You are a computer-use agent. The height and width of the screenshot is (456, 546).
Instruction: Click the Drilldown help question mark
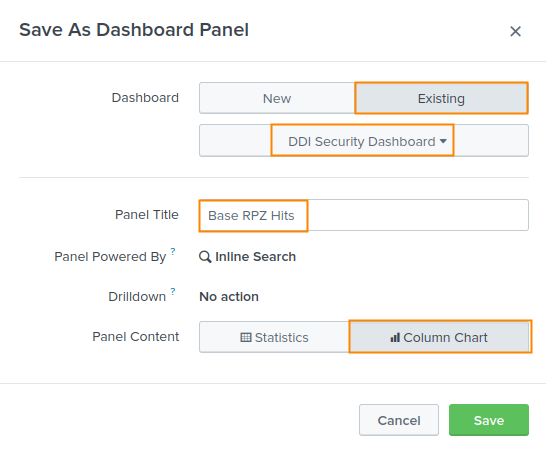pyautogui.click(x=173, y=291)
